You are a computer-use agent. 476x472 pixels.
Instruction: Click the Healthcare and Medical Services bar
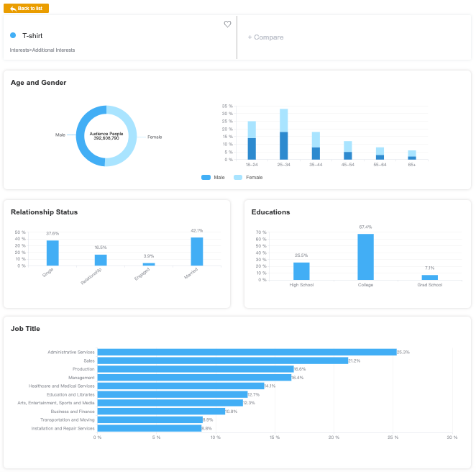tap(180, 386)
